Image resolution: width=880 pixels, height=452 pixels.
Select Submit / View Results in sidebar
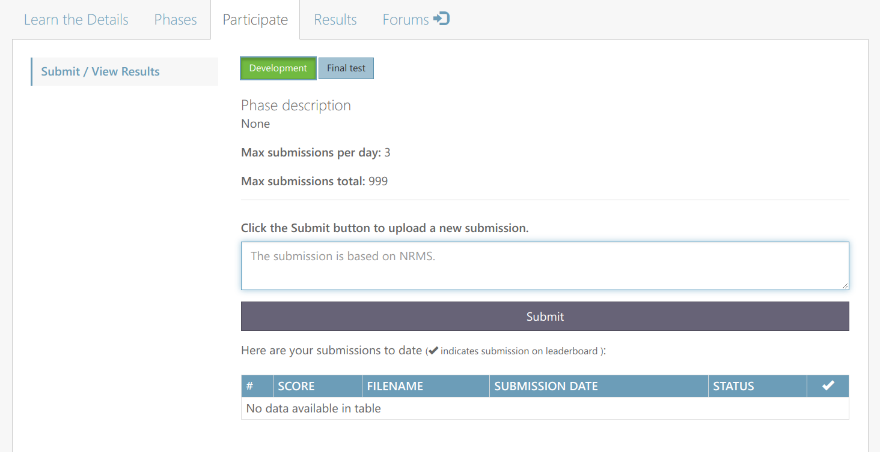click(100, 71)
